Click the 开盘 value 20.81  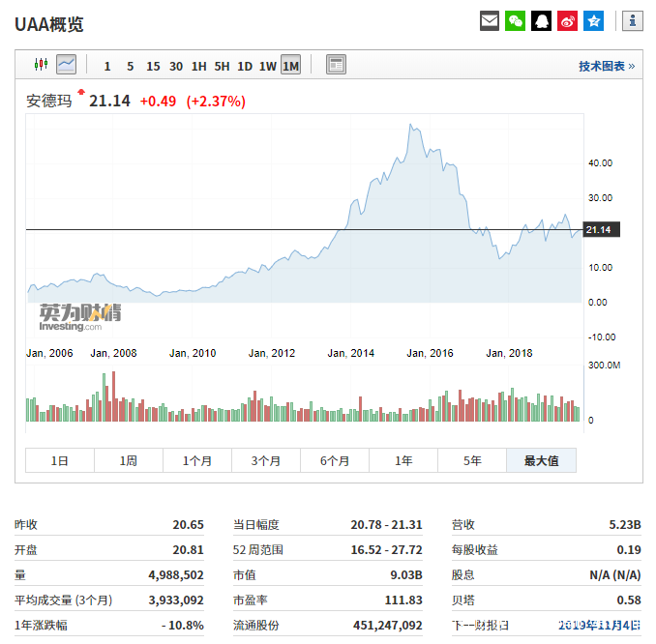(x=188, y=550)
